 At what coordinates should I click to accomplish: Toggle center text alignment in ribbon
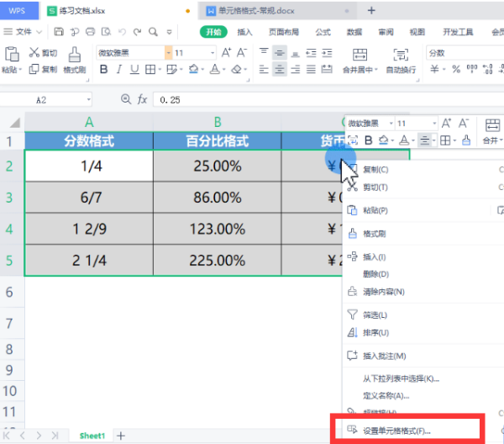(280, 69)
